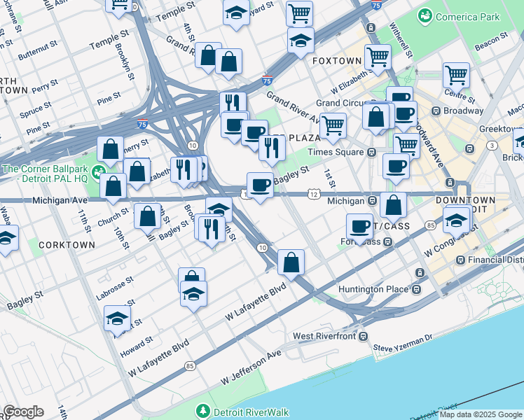Open Broadway transit station icon

pyautogui.click(x=436, y=111)
